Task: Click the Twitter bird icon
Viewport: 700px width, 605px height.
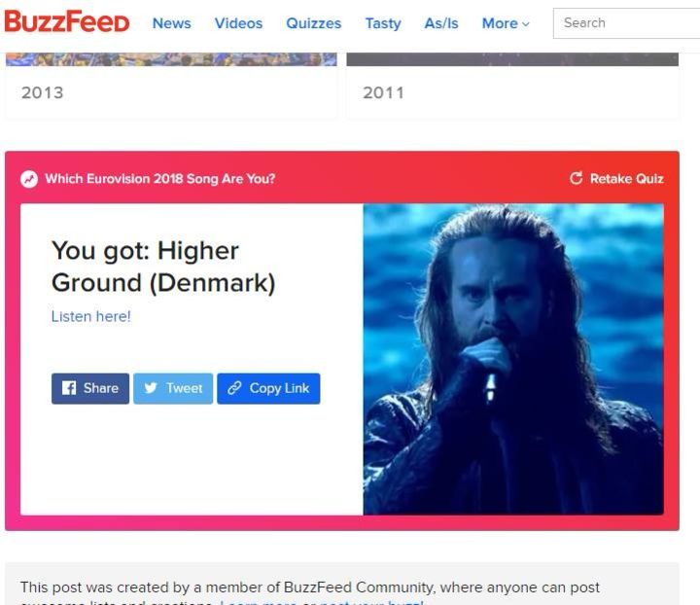Action: [151, 388]
